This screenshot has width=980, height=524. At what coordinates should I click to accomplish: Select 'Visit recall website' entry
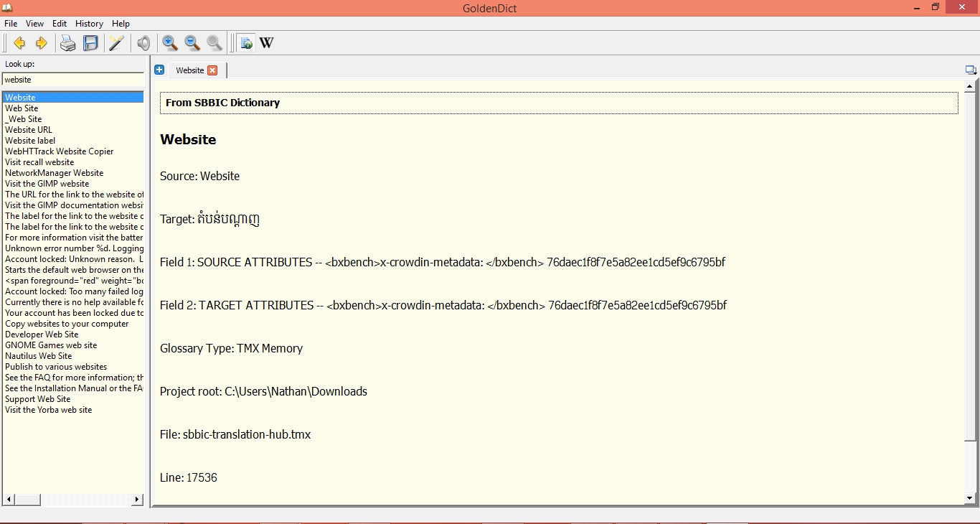(x=73, y=162)
